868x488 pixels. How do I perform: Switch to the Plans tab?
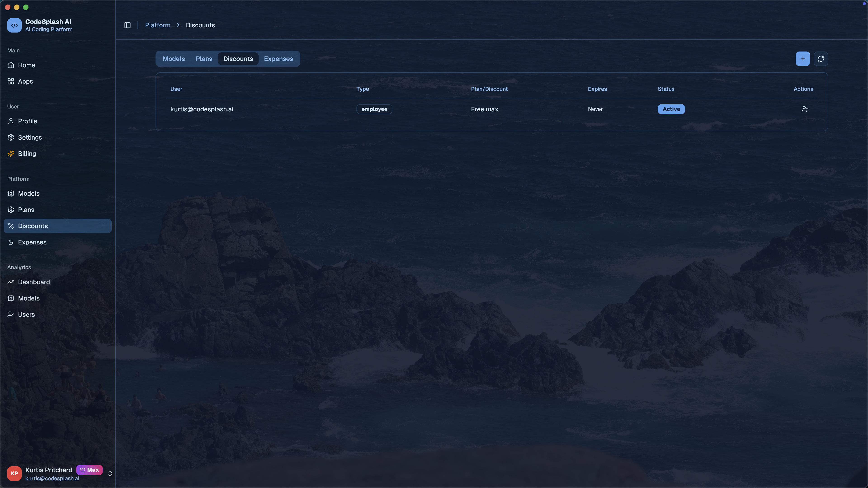tap(204, 59)
